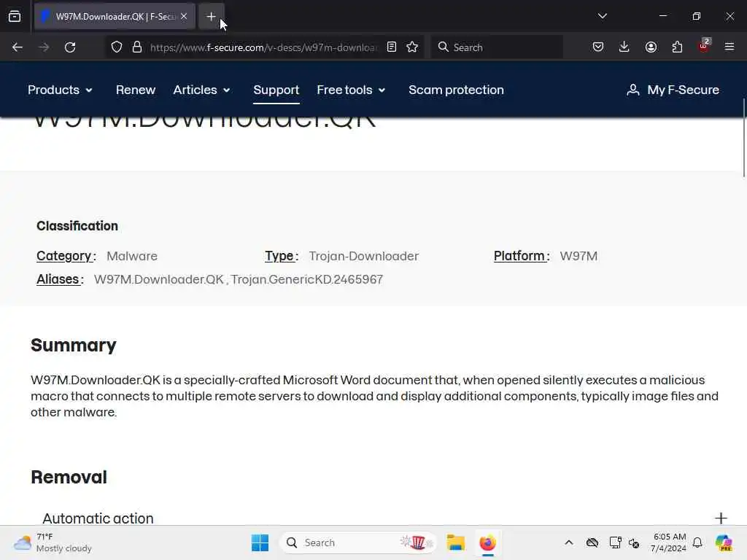This screenshot has height=560, width=747.
Task: Click the Type definition link
Action: [x=279, y=256]
